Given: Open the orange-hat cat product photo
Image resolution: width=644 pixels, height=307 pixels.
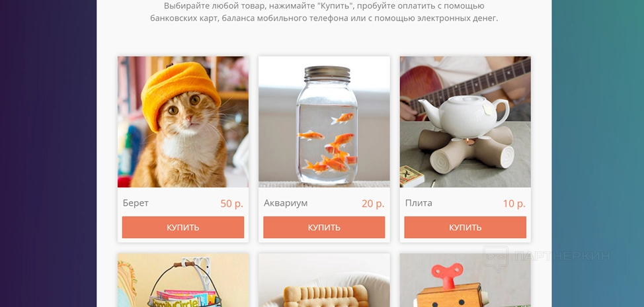Looking at the screenshot, I should coord(182,122).
